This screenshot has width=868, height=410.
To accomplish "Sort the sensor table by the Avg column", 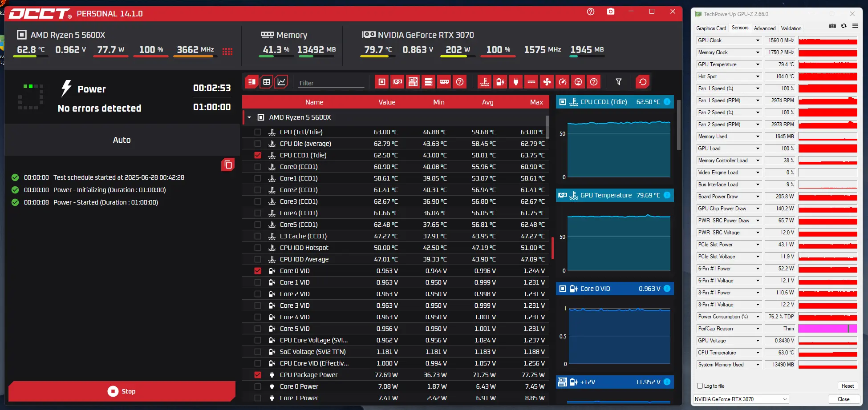I will tap(487, 102).
